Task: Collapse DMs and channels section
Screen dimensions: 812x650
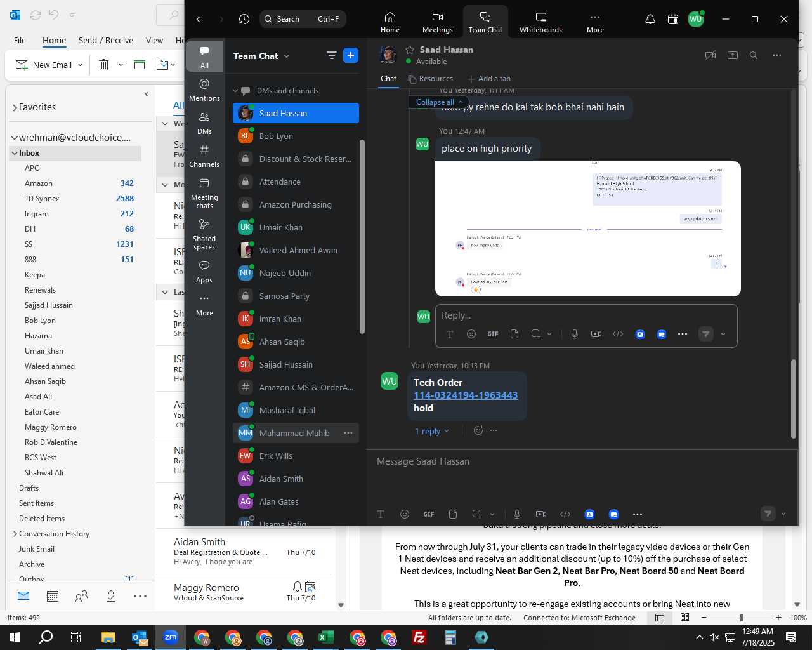Action: click(x=235, y=91)
